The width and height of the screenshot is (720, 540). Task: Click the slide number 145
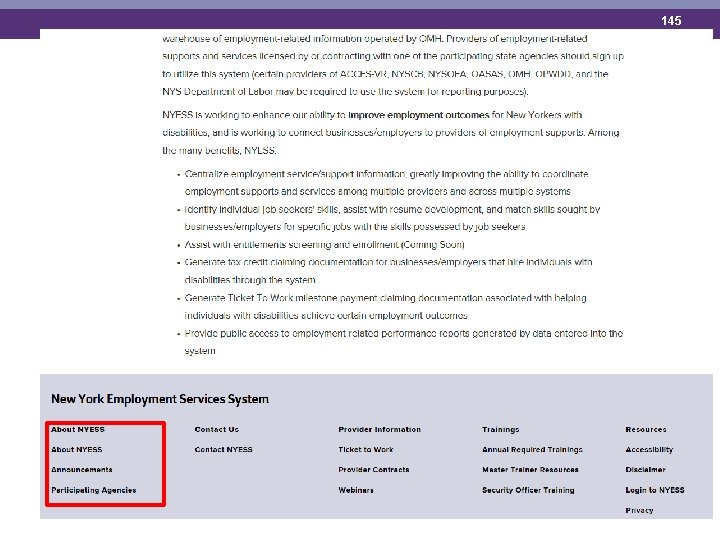671,21
